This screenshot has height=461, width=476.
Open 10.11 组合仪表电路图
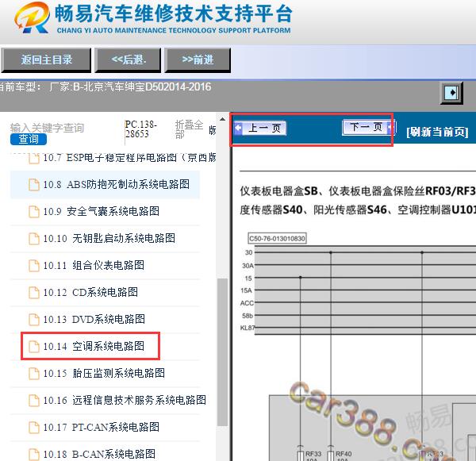94,265
